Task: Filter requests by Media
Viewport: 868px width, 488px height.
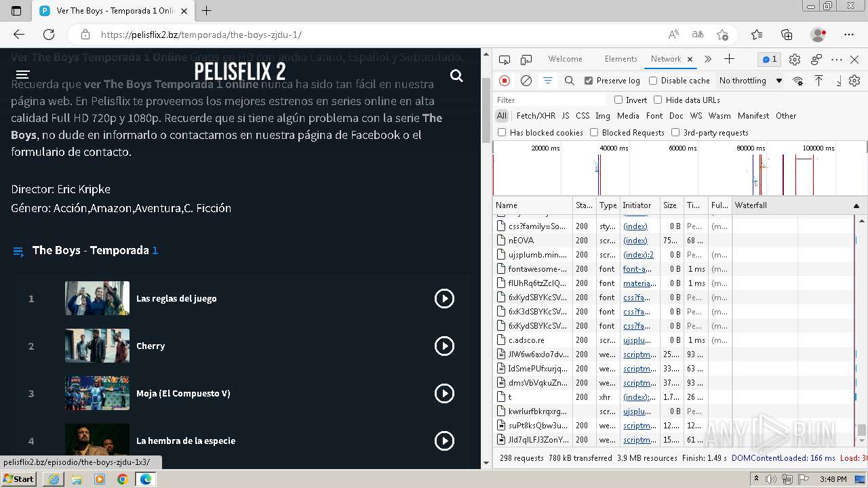Action: (x=628, y=116)
